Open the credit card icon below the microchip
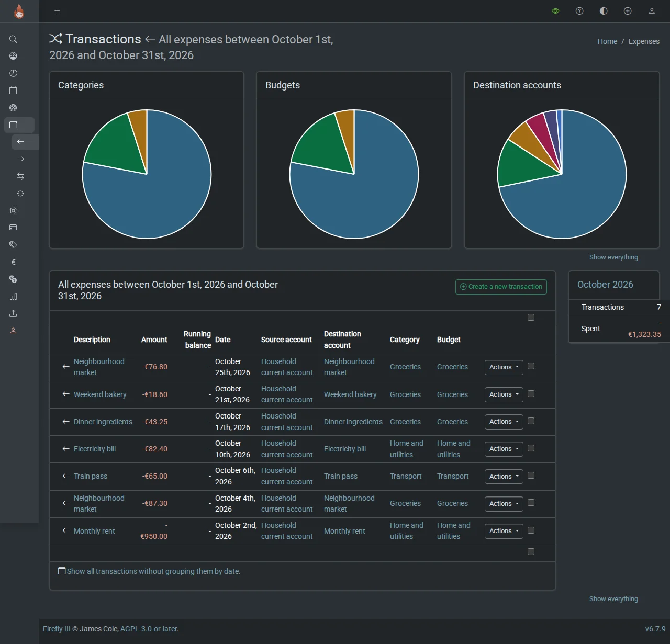The height and width of the screenshot is (644, 670). point(13,228)
